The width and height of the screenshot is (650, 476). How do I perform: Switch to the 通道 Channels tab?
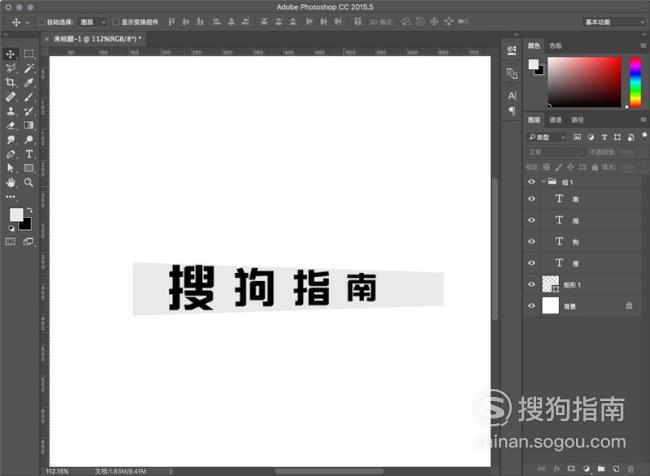pyautogui.click(x=555, y=120)
